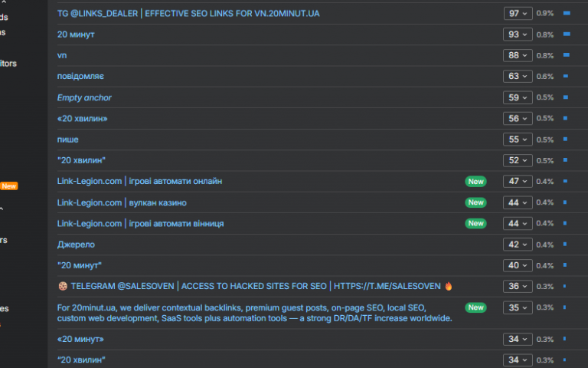
Task: Open Link-Legion.com вулкан казино anchor
Action: [122, 202]
